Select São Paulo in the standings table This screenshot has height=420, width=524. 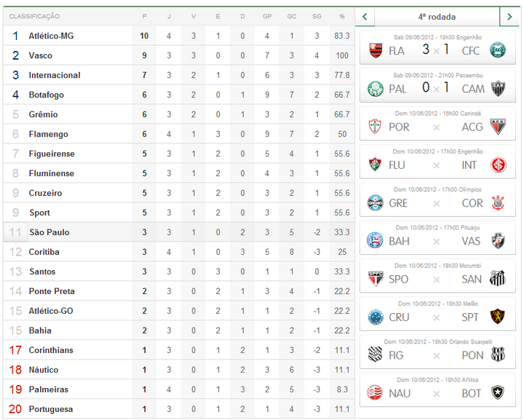coord(49,232)
